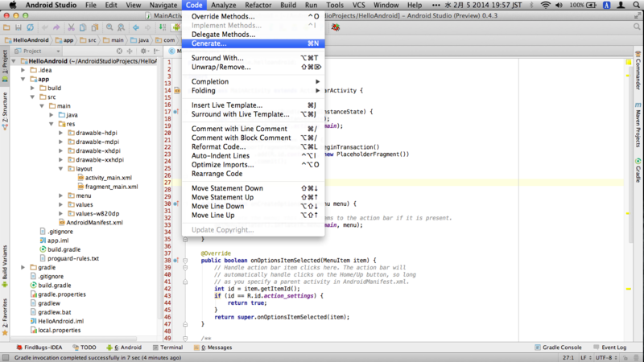Viewport: 644px width, 362px height.
Task: Click the search magnifier at toolbar right
Action: click(637, 27)
